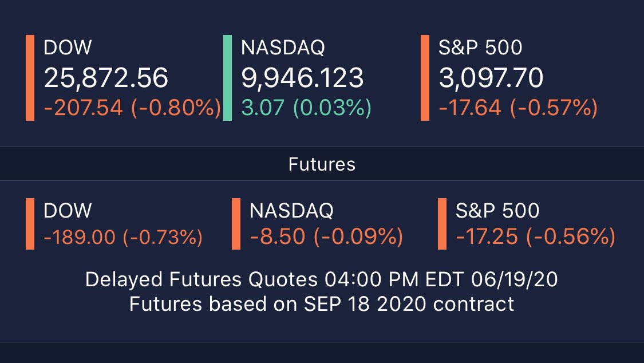Tap S&P 500 futures change -17.25 (-0.56%)
The width and height of the screenshot is (644, 363).
536,237
